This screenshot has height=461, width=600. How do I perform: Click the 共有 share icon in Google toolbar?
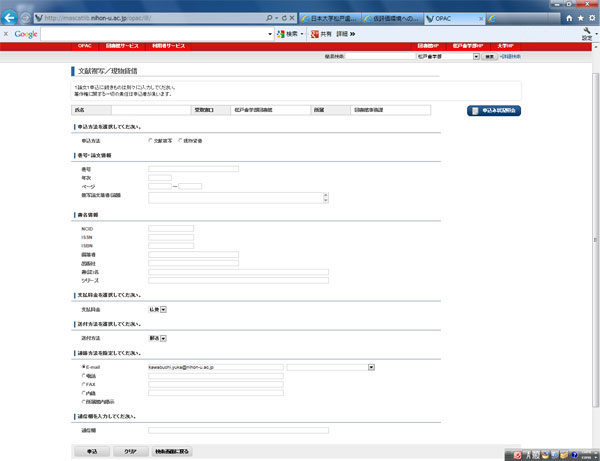point(322,34)
